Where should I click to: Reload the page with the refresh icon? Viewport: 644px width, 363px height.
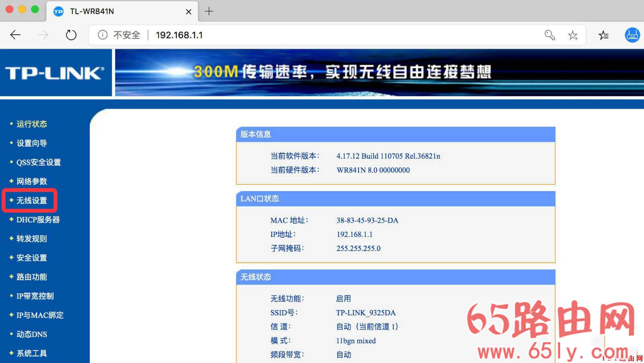tap(71, 35)
